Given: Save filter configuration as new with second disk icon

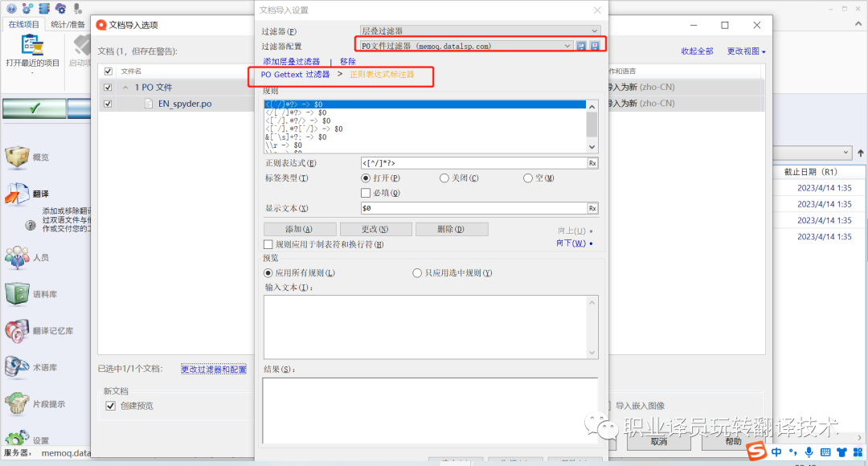Looking at the screenshot, I should [594, 46].
